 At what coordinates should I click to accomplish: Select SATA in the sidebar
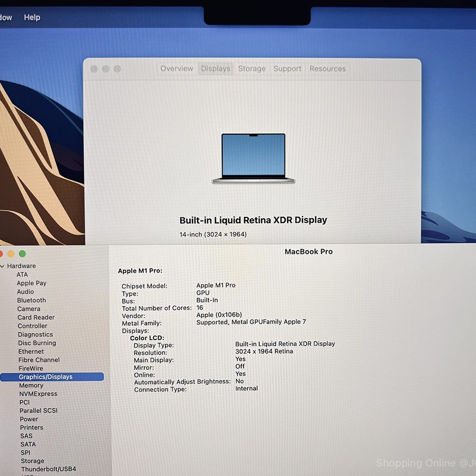coord(28,444)
